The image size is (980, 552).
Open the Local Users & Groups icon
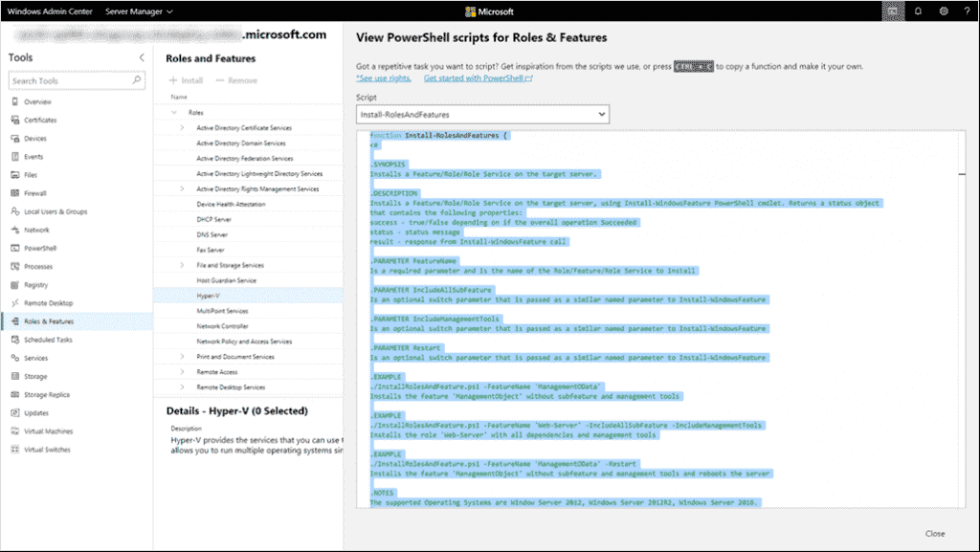[15, 211]
